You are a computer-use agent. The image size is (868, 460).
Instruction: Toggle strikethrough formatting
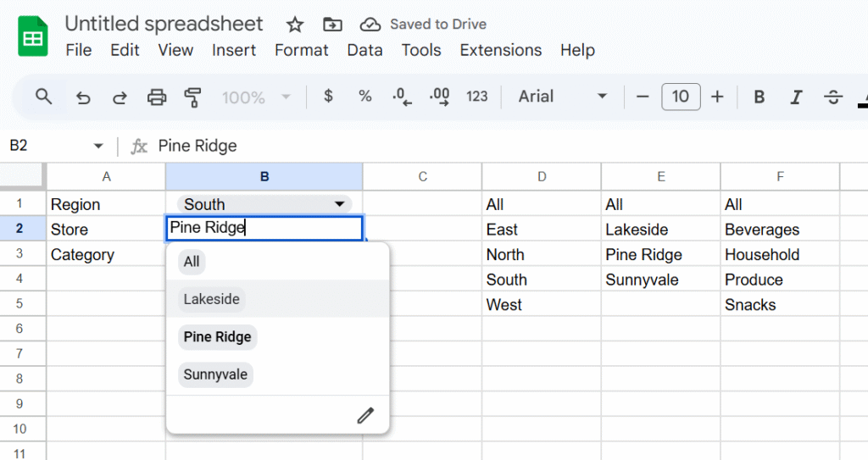point(833,97)
